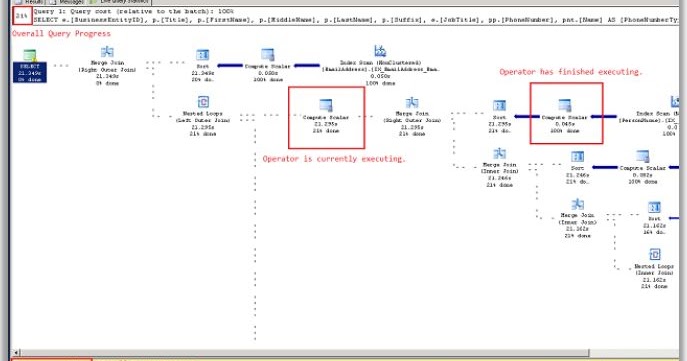Image resolution: width=687 pixels, height=361 pixels.
Task: Select the currently executing Compute Scalar operator
Action: [x=326, y=117]
